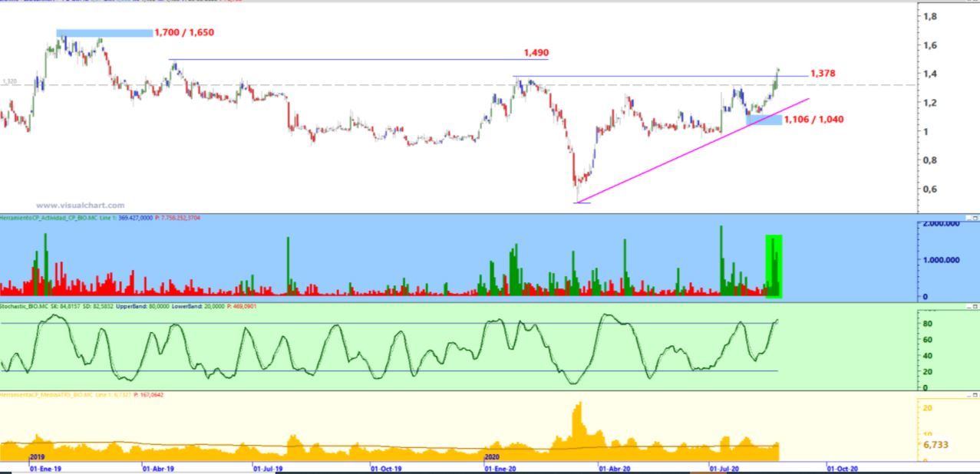
Task: Maximize the activity volume indicator pane
Action: click(975, 219)
